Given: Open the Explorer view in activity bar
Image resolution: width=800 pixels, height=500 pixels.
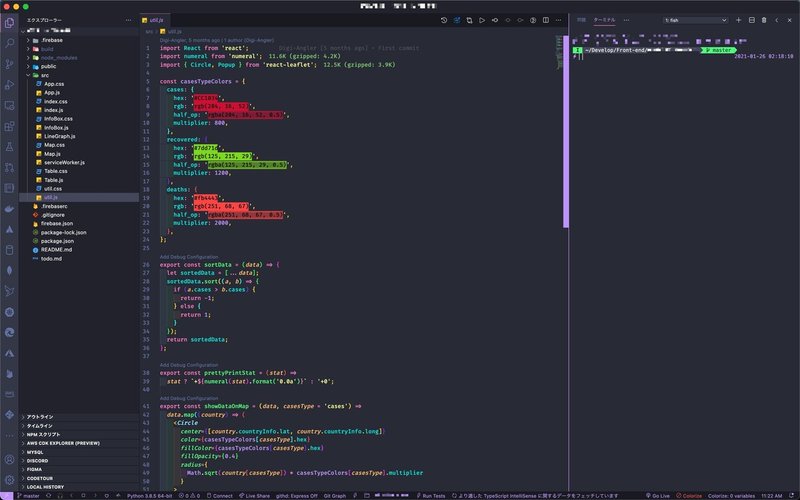Looking at the screenshot, I should coord(9,22).
